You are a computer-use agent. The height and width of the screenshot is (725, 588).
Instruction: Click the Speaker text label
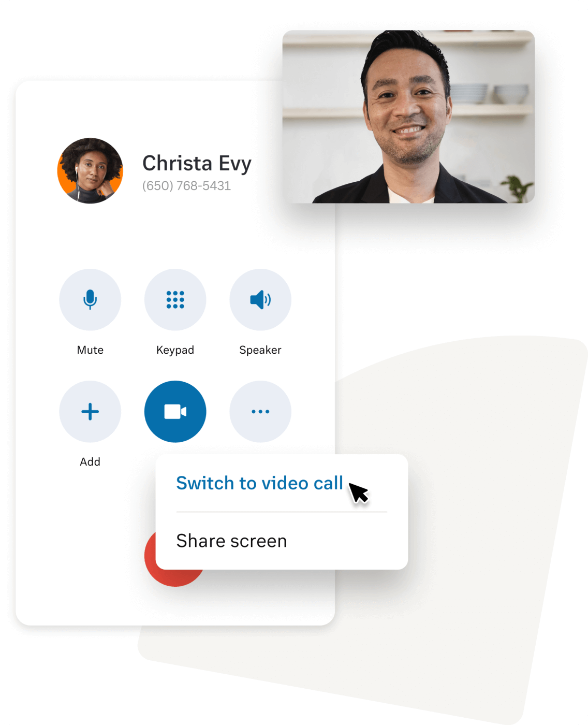[260, 350]
